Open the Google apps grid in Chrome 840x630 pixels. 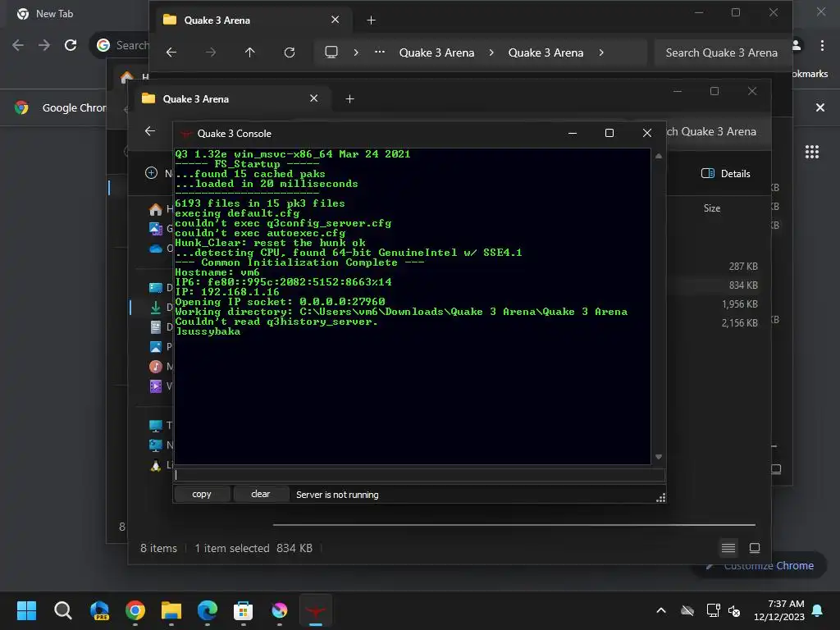[x=812, y=152]
